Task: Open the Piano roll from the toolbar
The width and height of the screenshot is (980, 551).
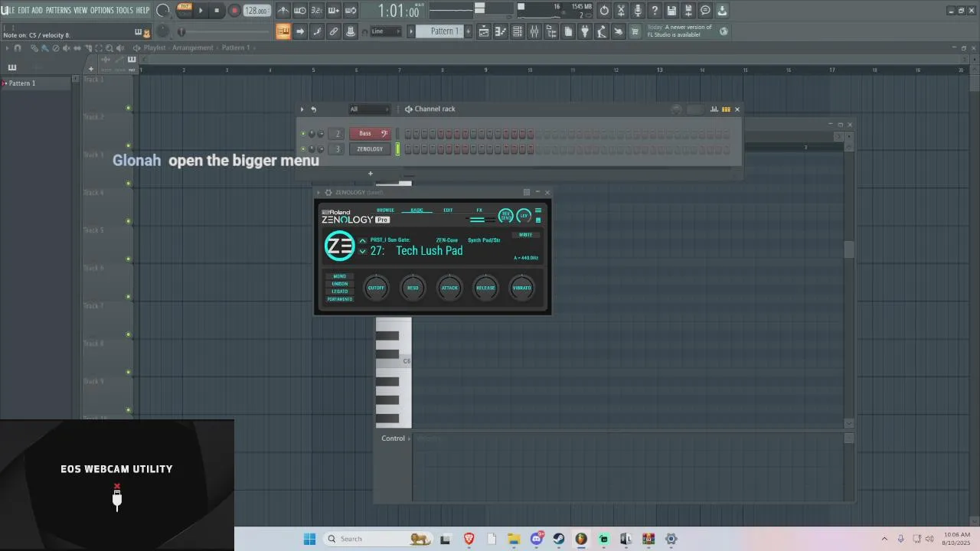Action: [x=501, y=31]
